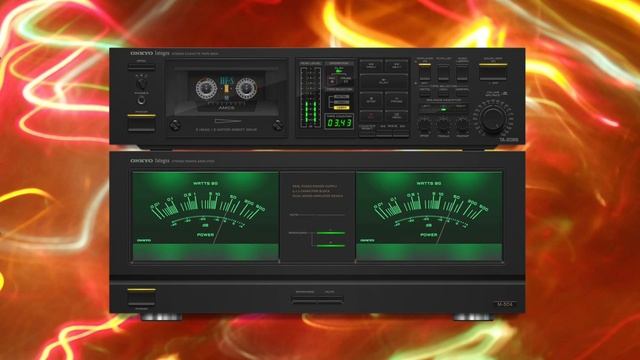Viewport: 640px width, 360px height.
Task: Click the bias adjustment slider
Action: coord(443,109)
